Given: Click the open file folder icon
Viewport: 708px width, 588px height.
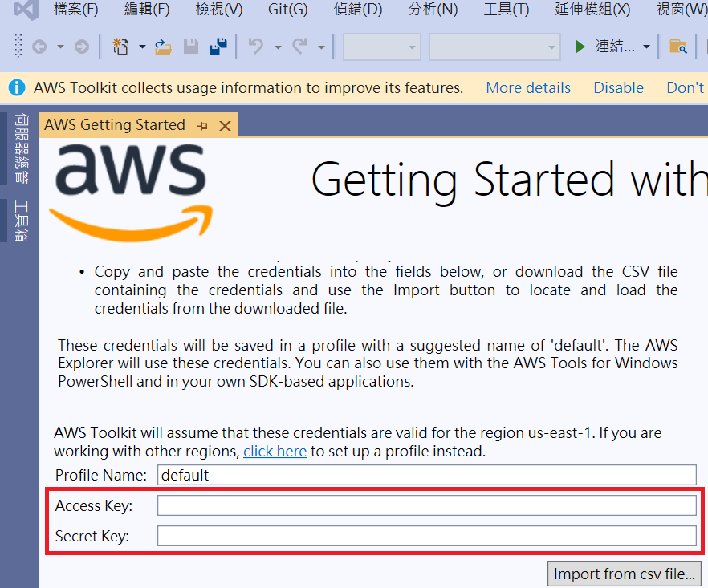Looking at the screenshot, I should pos(163,47).
